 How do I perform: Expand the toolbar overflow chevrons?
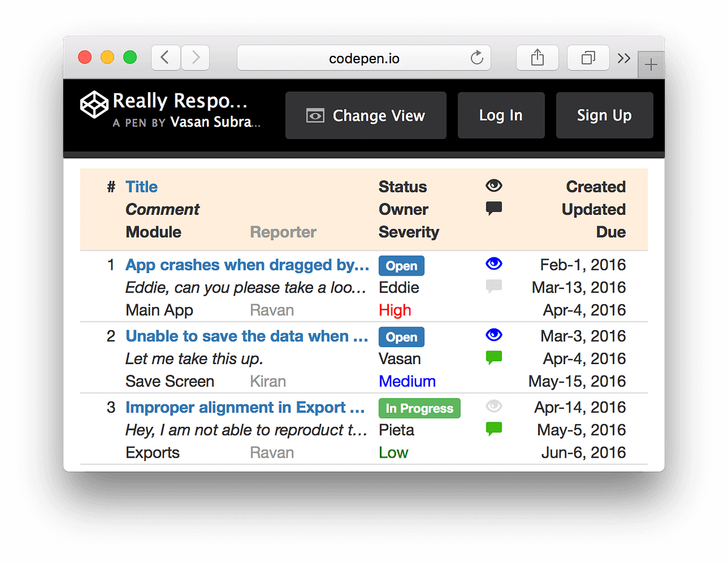click(624, 58)
